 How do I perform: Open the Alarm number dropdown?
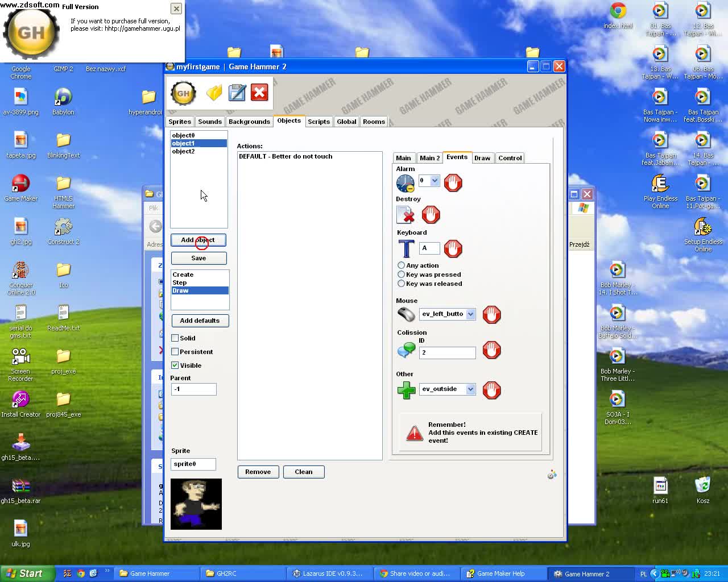pos(435,181)
